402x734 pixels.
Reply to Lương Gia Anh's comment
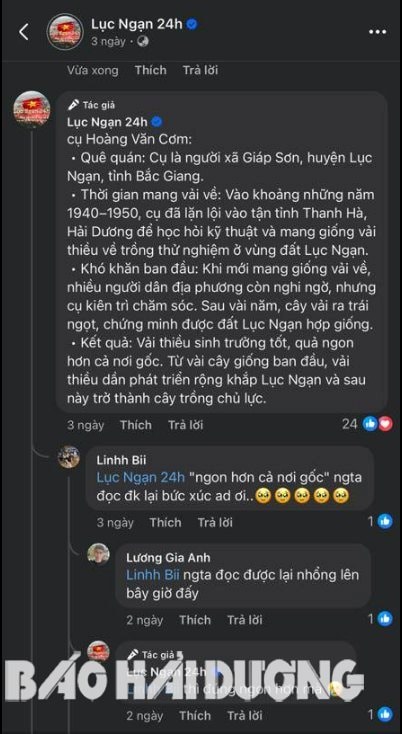(x=245, y=620)
